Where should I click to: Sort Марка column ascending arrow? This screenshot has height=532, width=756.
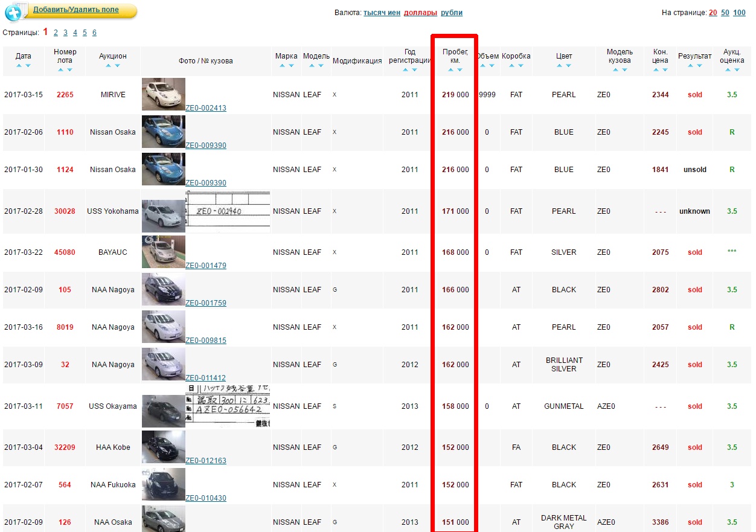282,65
